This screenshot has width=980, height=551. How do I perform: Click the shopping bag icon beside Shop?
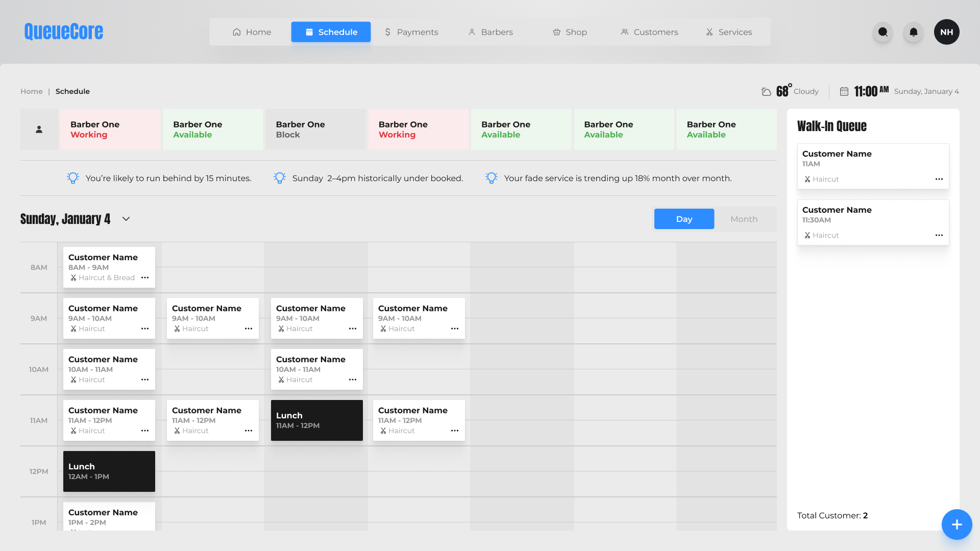tap(556, 32)
